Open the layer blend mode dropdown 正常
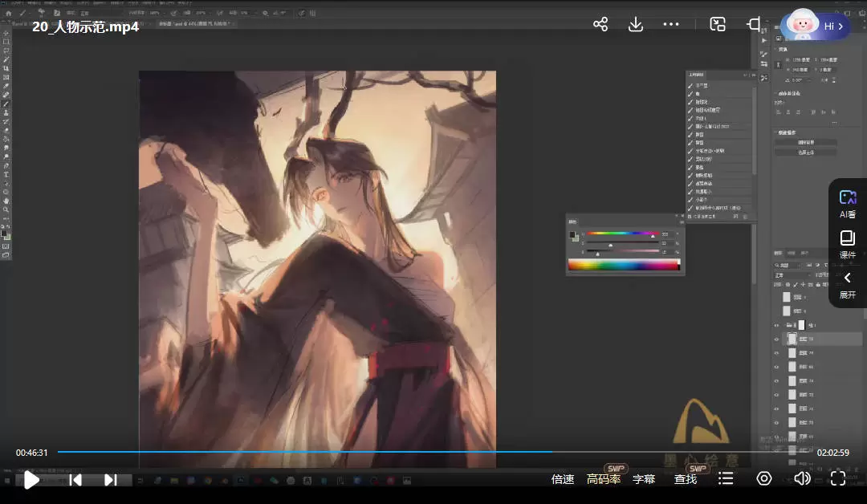 (792, 275)
